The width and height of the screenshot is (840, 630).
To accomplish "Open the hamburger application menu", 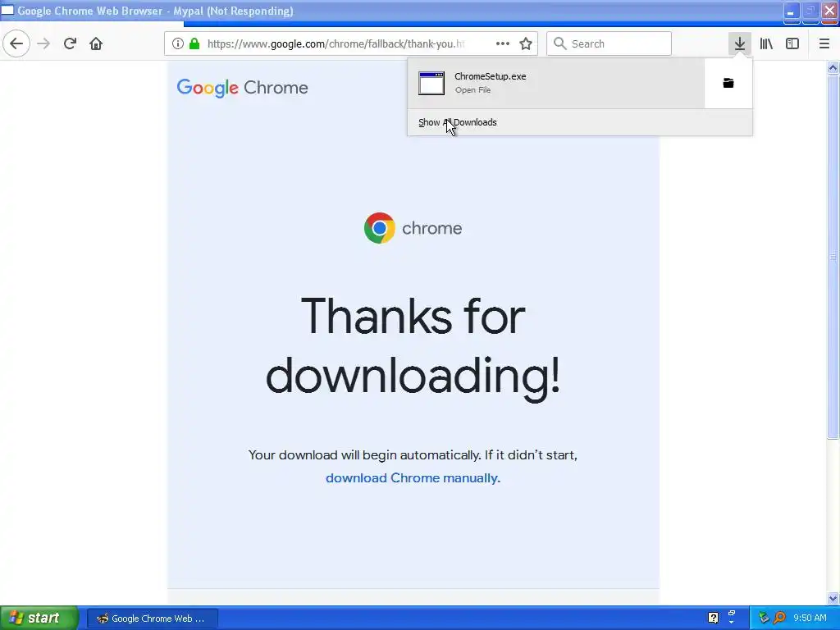I will (824, 43).
